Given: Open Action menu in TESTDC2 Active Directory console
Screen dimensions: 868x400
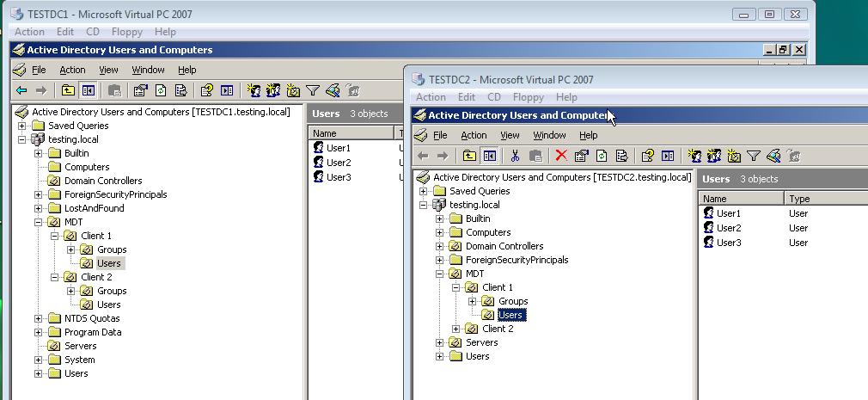Looking at the screenshot, I should (x=474, y=135).
